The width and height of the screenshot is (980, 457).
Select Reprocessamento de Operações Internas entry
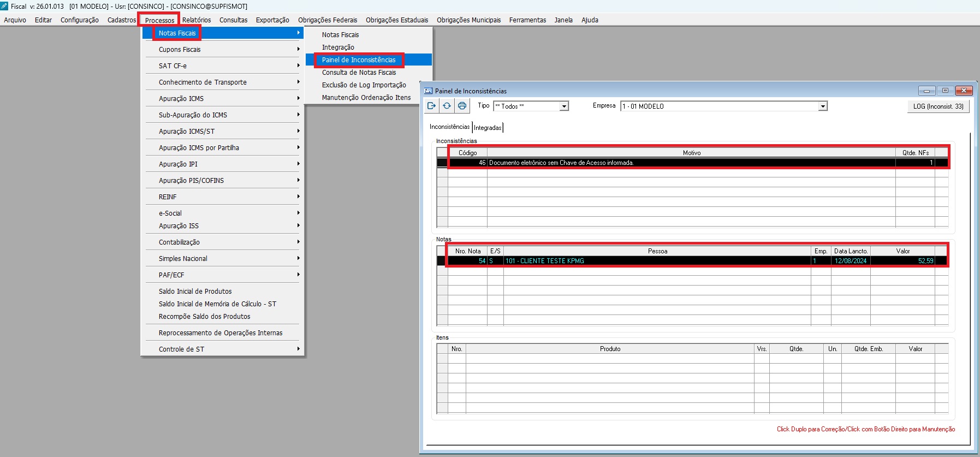(223, 333)
